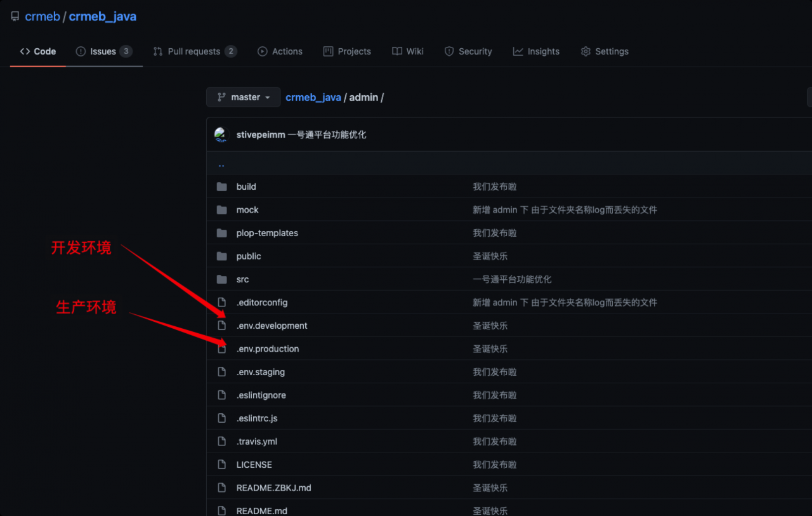Click the folder icon of src

click(221, 279)
